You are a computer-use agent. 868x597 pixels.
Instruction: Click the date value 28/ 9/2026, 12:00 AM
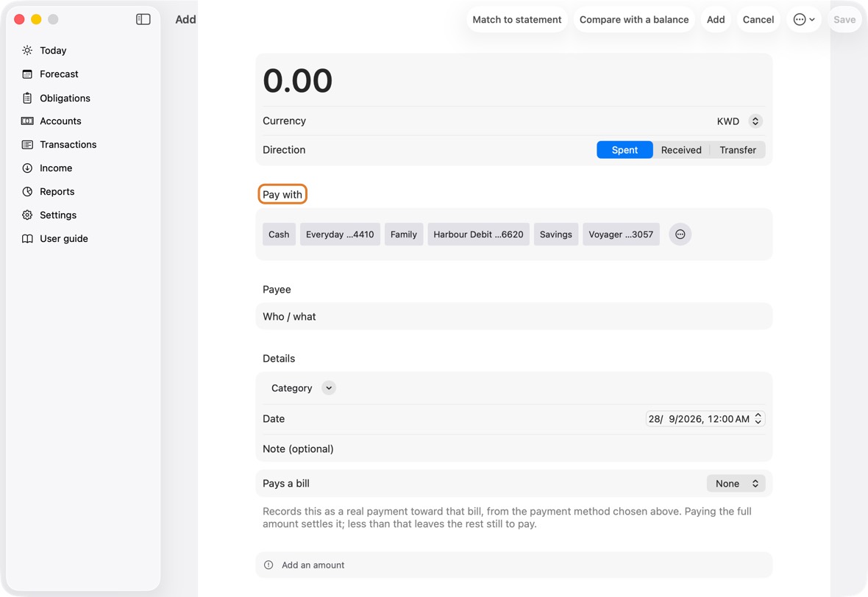pyautogui.click(x=699, y=419)
